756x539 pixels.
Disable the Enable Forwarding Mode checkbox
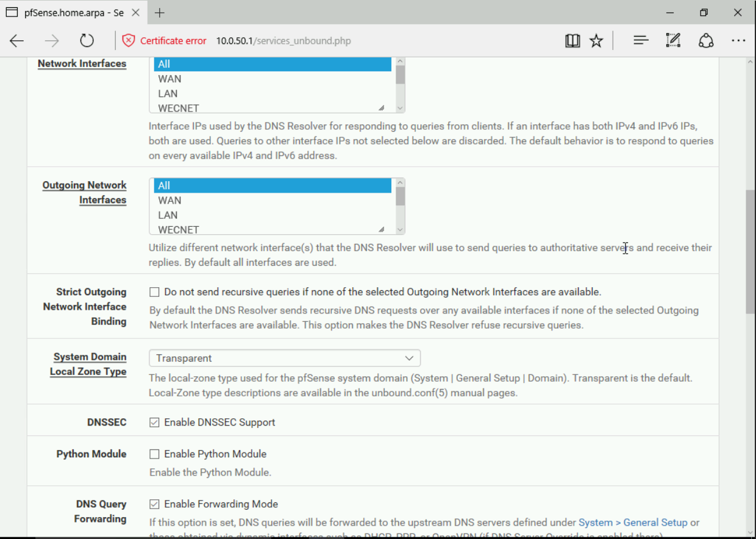click(x=155, y=504)
